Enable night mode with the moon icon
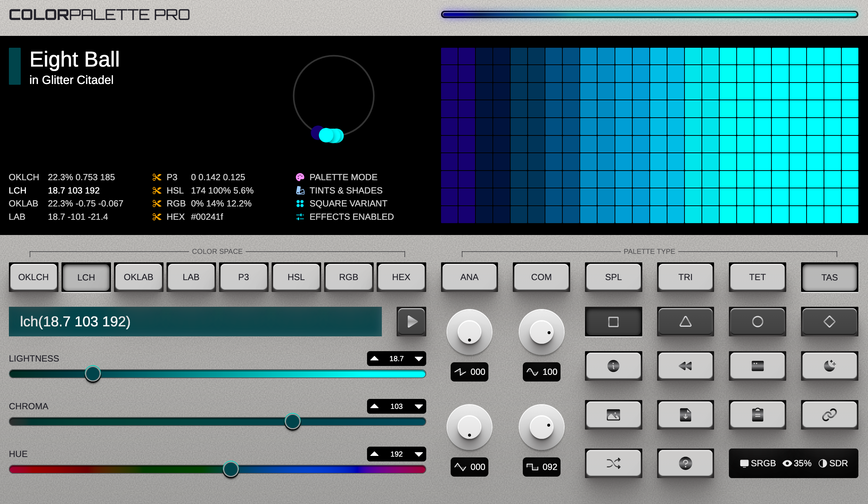This screenshot has height=504, width=868. tap(830, 366)
